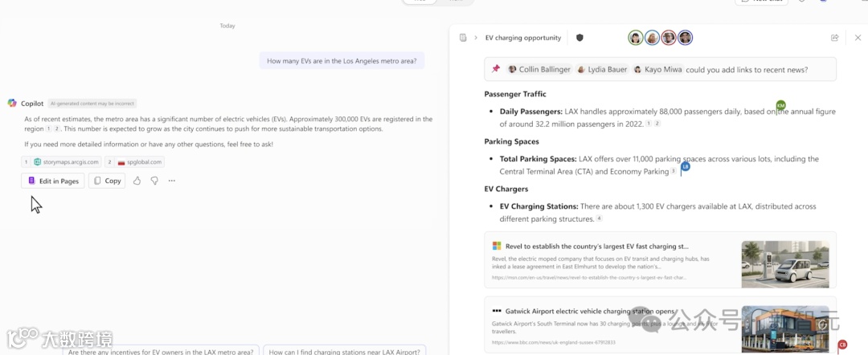The height and width of the screenshot is (355, 868).
Task: Expand the breadcrumb chevron before page title
Action: tap(476, 38)
